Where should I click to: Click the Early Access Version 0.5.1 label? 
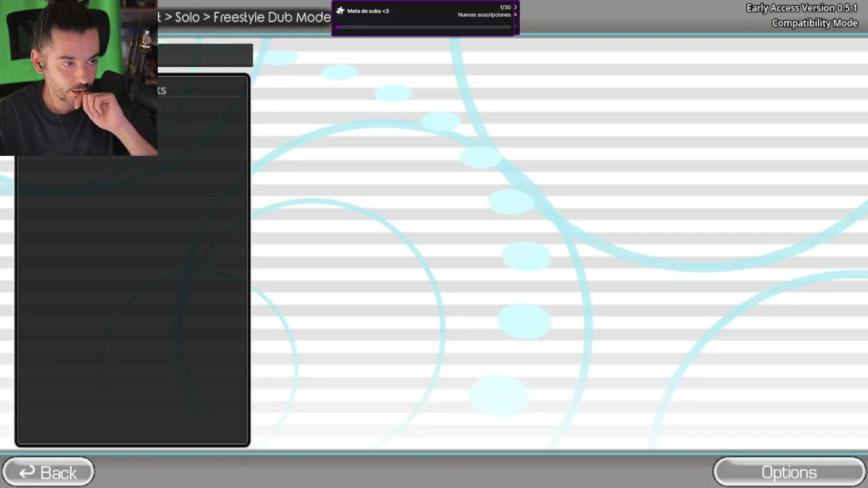802,8
